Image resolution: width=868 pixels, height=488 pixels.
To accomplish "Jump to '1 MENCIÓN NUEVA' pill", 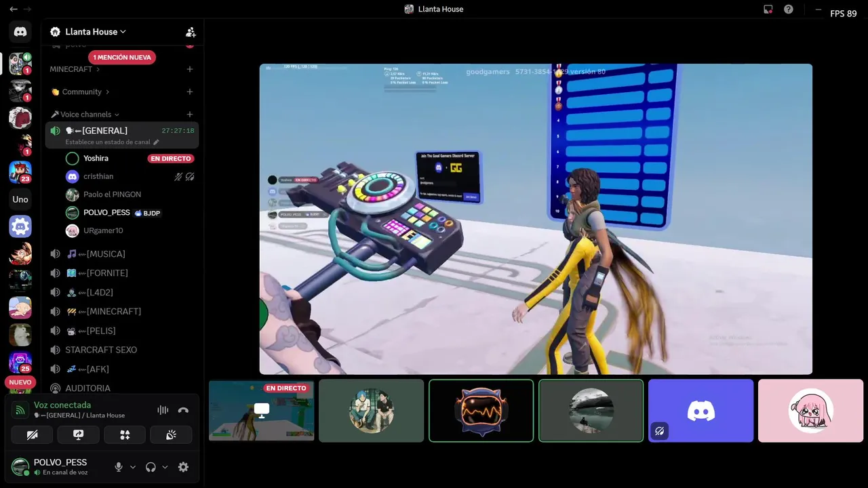I will click(x=122, y=58).
